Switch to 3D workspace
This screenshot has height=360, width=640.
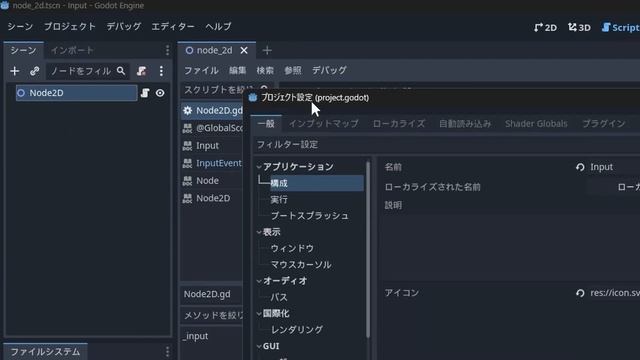(579, 27)
